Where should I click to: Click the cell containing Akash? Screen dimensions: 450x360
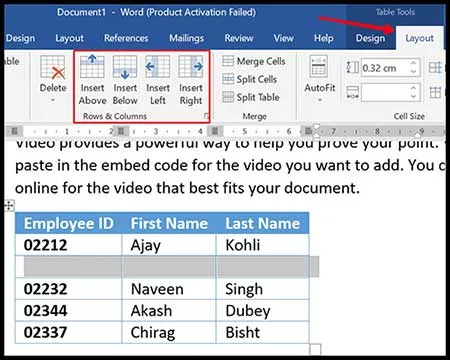169,310
